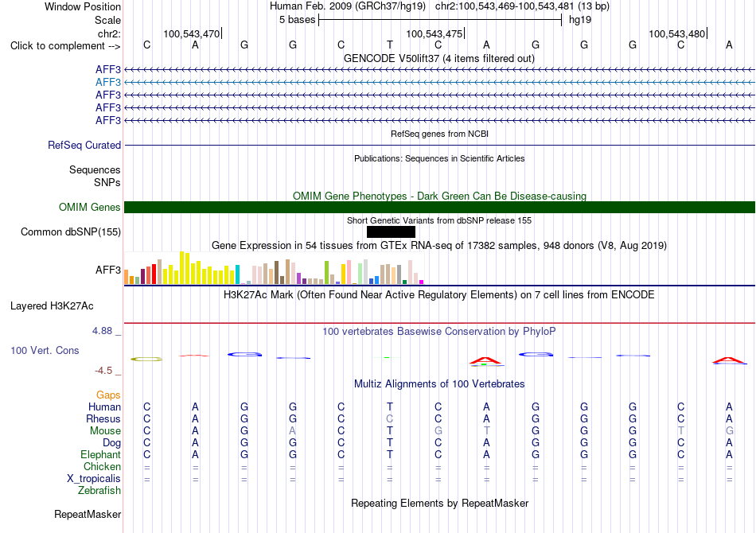Click the '5 bases' scale label

297,20
